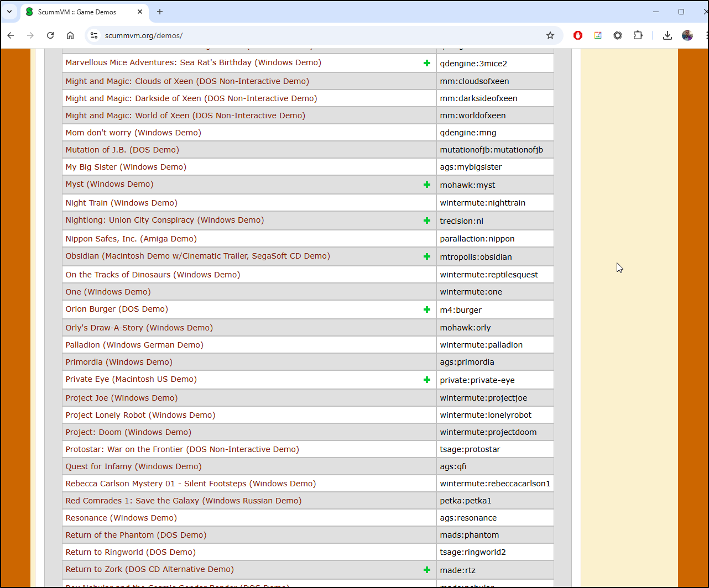The image size is (709, 588).
Task: Open Night Train Windows Demo link
Action: 122,203
